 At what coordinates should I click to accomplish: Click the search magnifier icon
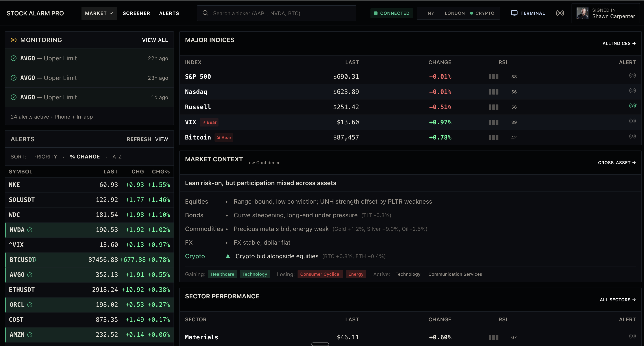[205, 13]
